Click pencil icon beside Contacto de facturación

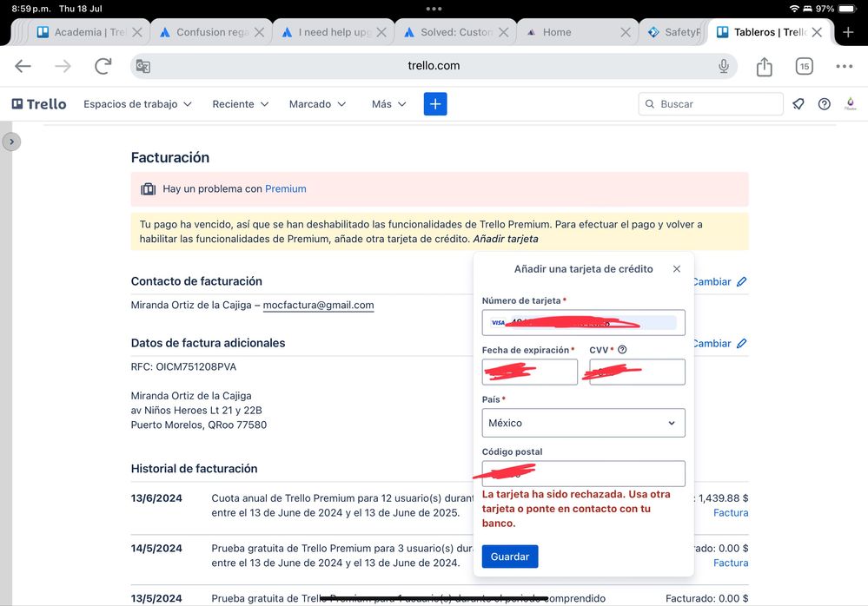point(742,281)
